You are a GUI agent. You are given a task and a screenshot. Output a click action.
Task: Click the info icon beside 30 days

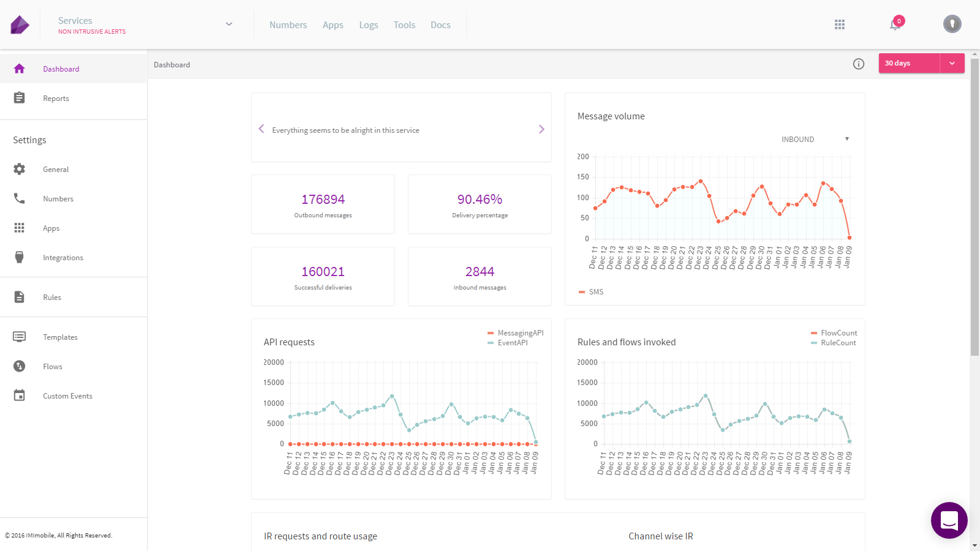(x=859, y=64)
